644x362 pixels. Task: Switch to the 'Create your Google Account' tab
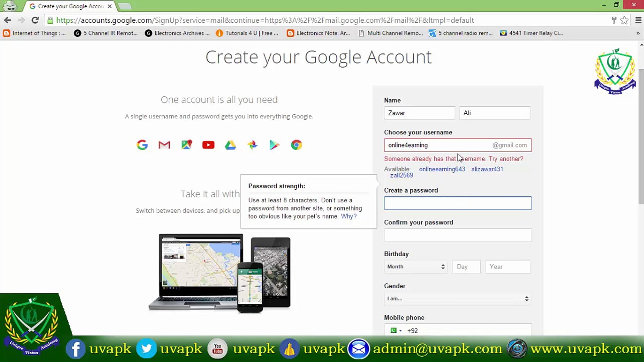(x=67, y=6)
